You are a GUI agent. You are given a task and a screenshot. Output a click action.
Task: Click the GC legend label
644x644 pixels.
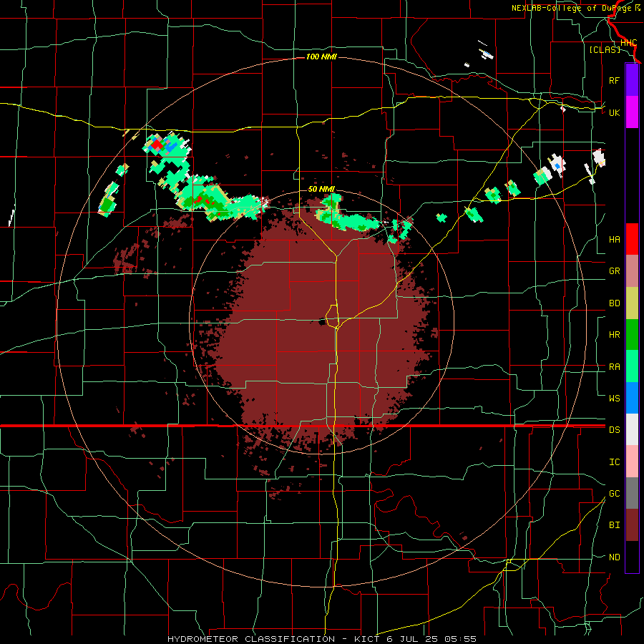pos(614,493)
